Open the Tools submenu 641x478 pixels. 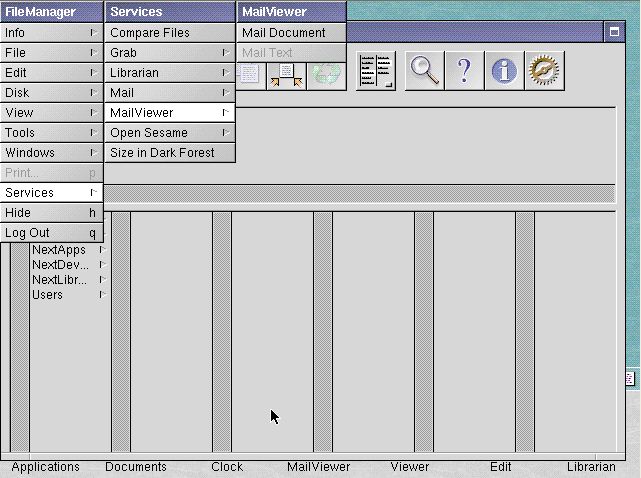tap(52, 133)
